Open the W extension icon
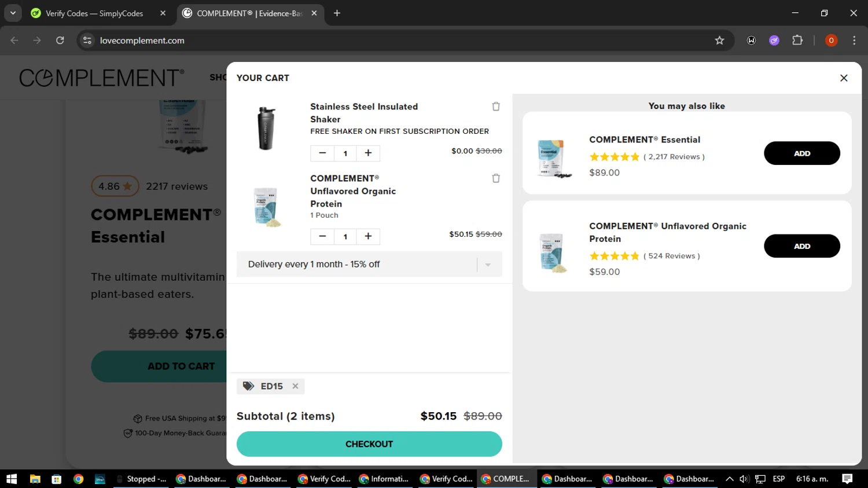This screenshot has height=488, width=868. pyautogui.click(x=751, y=41)
